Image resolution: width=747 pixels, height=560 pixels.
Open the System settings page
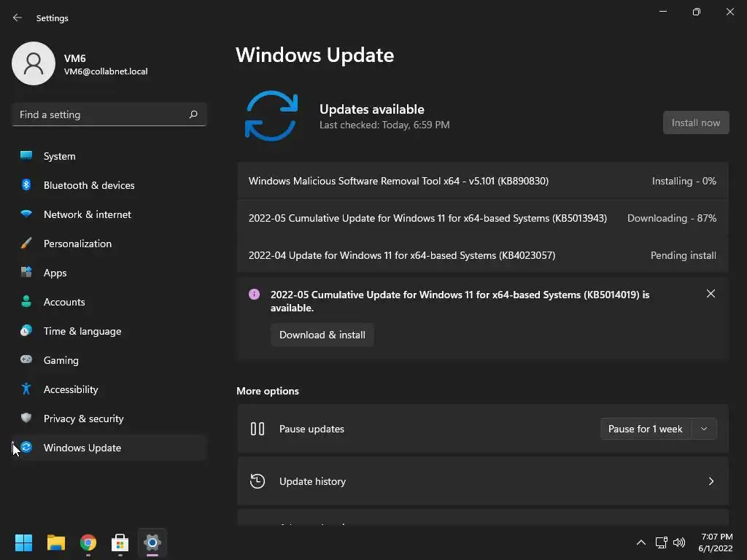[x=109, y=156]
